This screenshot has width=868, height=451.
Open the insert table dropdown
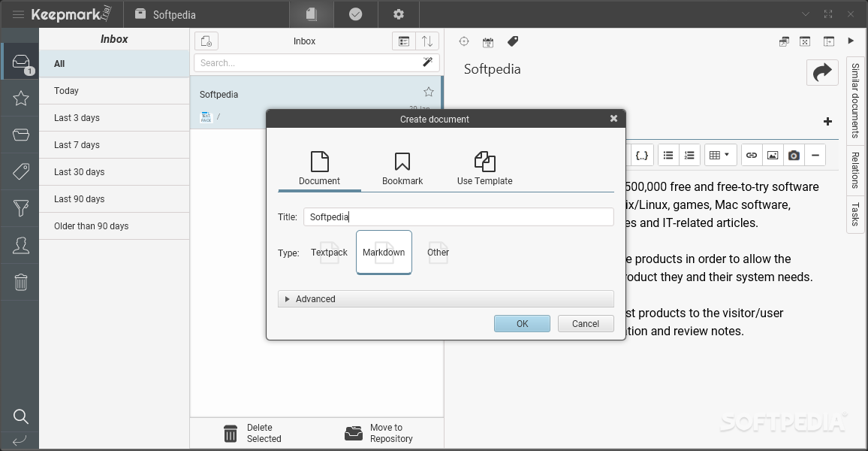click(x=719, y=155)
